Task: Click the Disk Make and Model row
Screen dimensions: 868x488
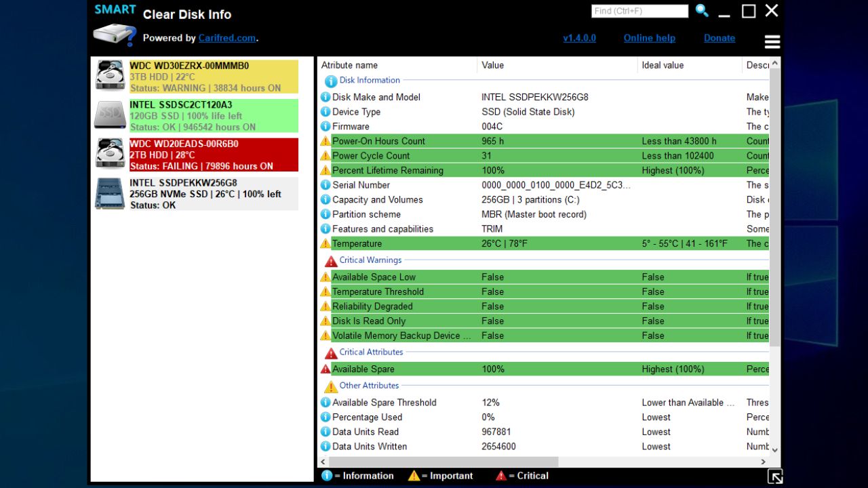Action: point(544,97)
